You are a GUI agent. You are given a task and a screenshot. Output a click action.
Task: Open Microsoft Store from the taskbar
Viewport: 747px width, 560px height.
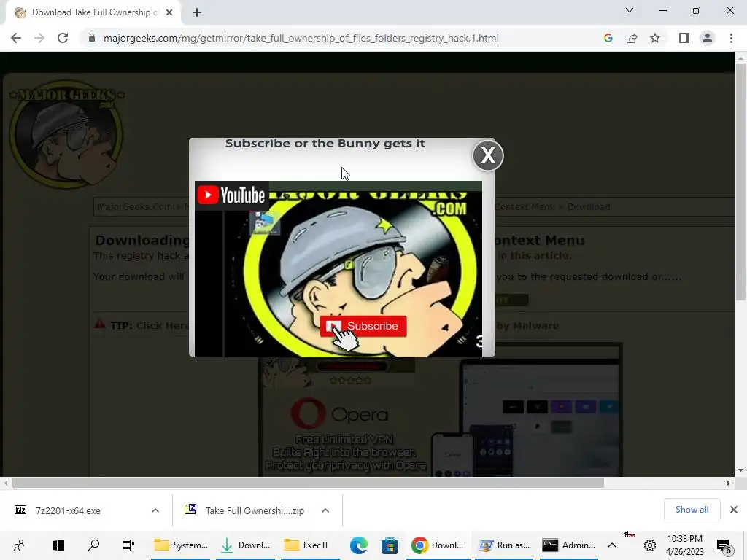click(390, 545)
